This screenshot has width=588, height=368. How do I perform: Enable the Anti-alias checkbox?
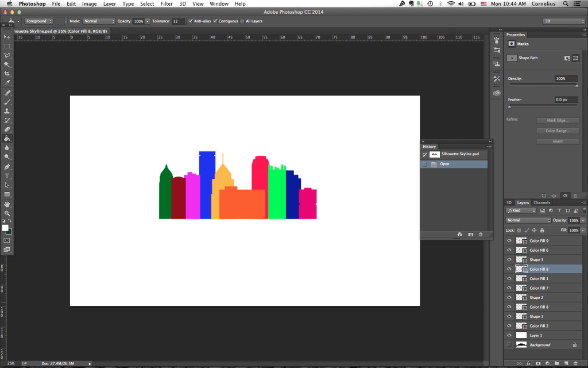tap(191, 21)
